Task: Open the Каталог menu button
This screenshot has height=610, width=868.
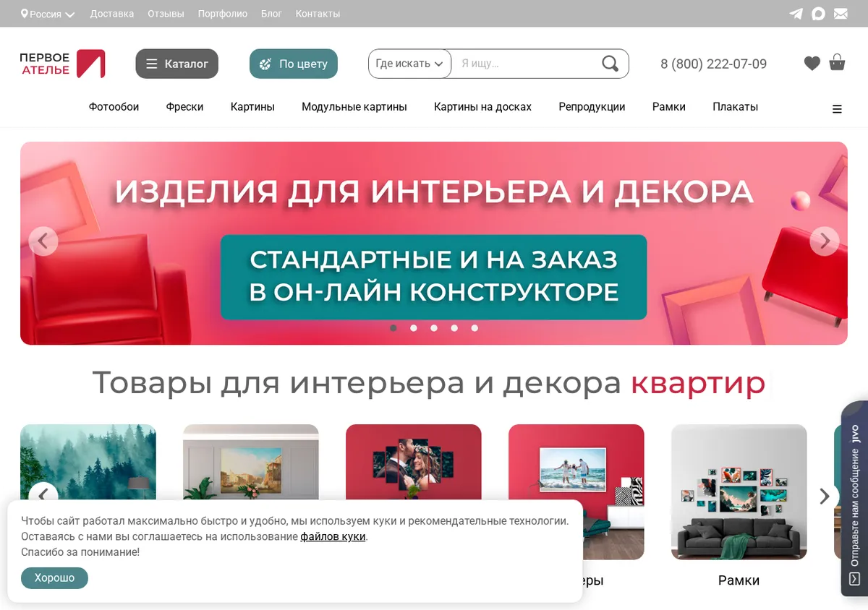Action: point(176,64)
